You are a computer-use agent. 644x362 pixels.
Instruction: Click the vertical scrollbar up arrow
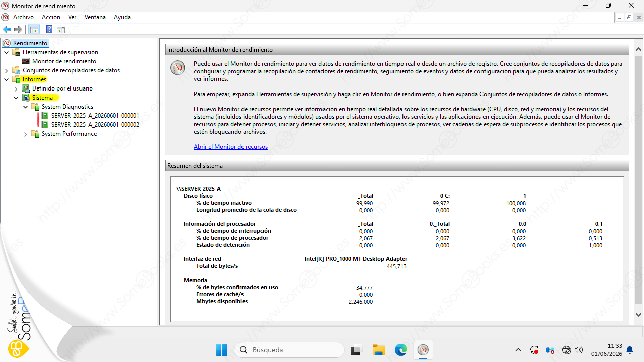click(639, 50)
